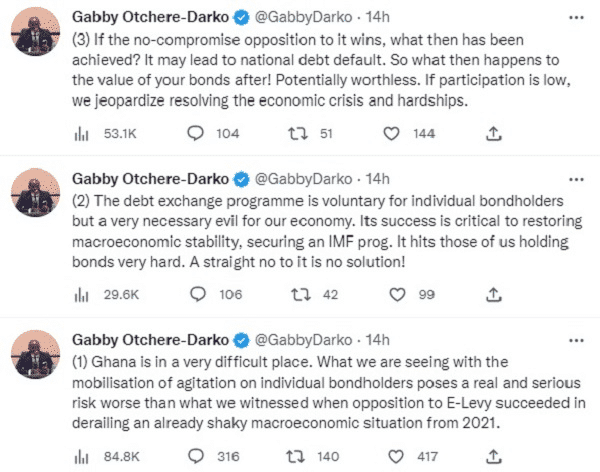Reply to the tweet with 106 replies

[198, 294]
